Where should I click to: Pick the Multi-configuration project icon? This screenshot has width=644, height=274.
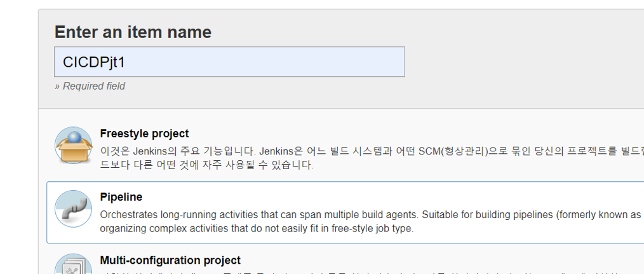pyautogui.click(x=74, y=264)
